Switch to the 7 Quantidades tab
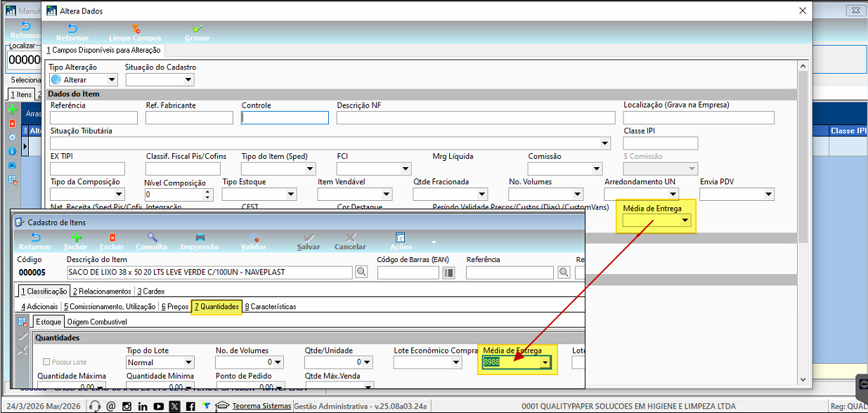The height and width of the screenshot is (413, 868). pos(216,306)
